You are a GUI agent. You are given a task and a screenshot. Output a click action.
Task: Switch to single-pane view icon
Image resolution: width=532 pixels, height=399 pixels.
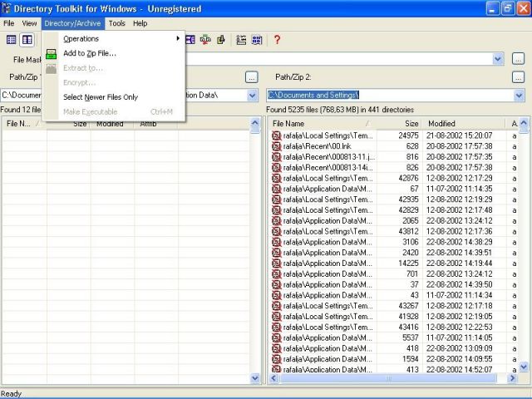point(11,40)
